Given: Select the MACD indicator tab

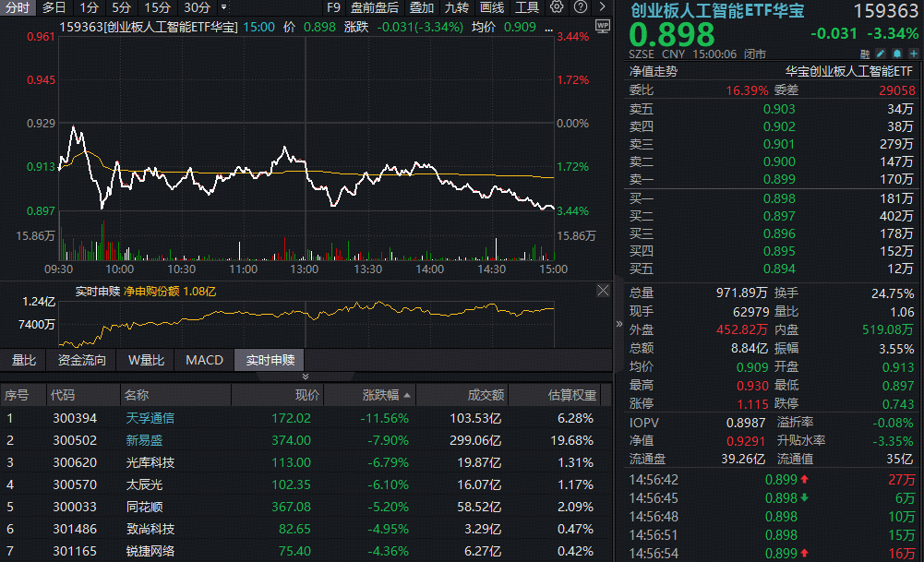Looking at the screenshot, I should pyautogui.click(x=204, y=360).
